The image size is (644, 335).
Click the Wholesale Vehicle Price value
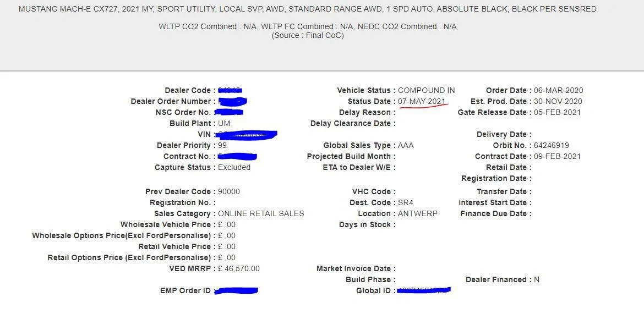coord(227,225)
